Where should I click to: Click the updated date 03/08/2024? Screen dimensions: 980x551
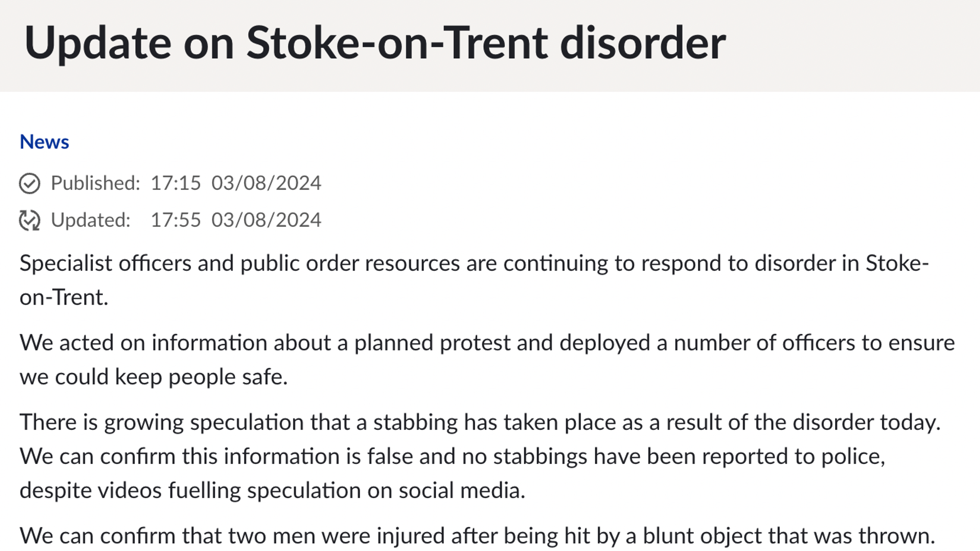(x=266, y=220)
